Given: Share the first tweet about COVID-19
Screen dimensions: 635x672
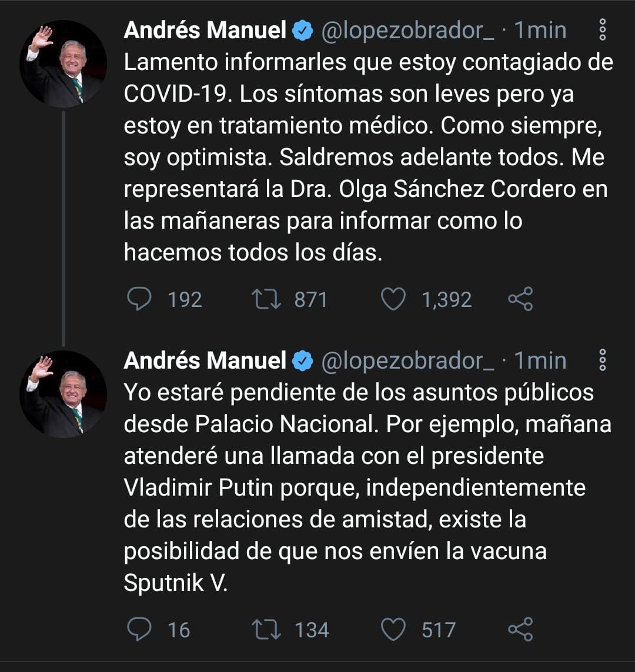Looking at the screenshot, I should (x=520, y=299).
